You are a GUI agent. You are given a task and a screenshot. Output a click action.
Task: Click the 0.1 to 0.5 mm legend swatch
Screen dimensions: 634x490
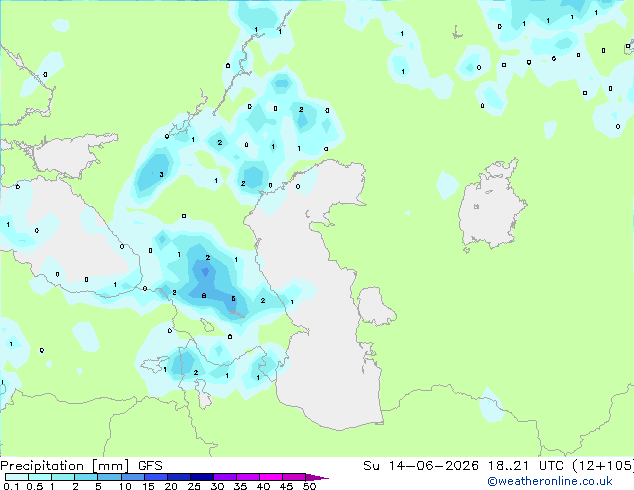pos(17,477)
